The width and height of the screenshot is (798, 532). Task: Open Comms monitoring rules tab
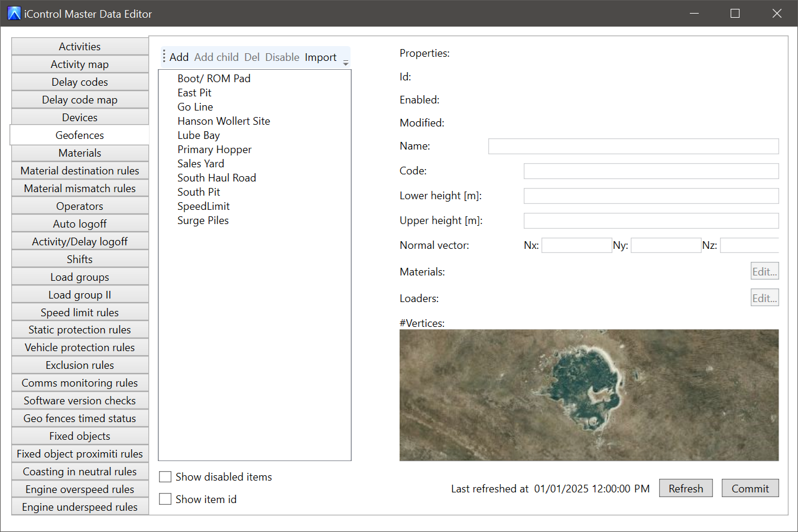click(80, 383)
